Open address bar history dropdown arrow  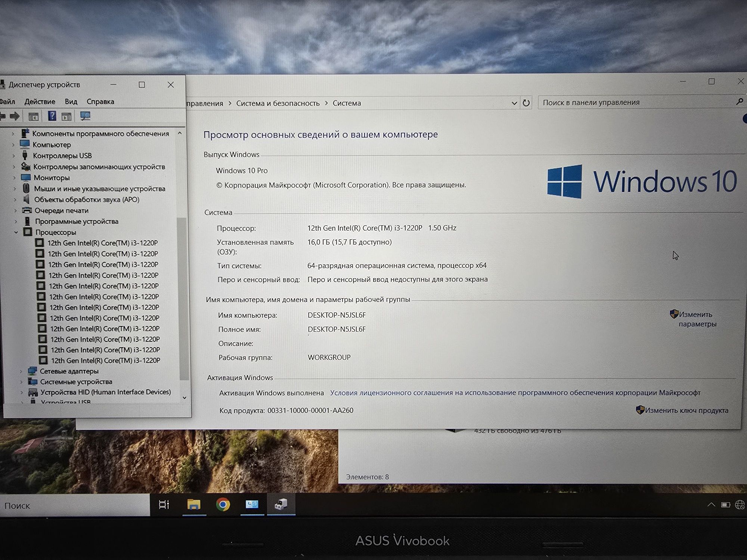(514, 103)
